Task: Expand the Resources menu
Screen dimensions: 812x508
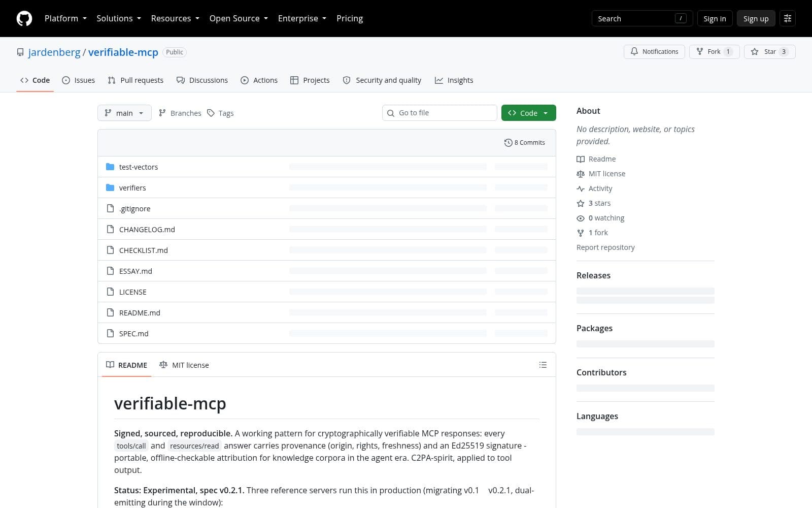Action: (x=175, y=18)
